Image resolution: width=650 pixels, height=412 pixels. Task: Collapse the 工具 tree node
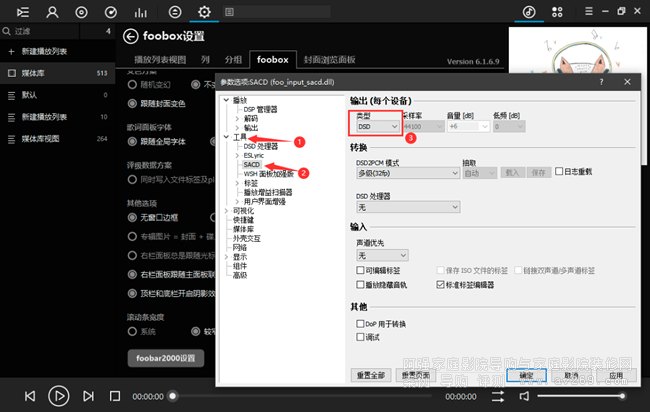225,137
